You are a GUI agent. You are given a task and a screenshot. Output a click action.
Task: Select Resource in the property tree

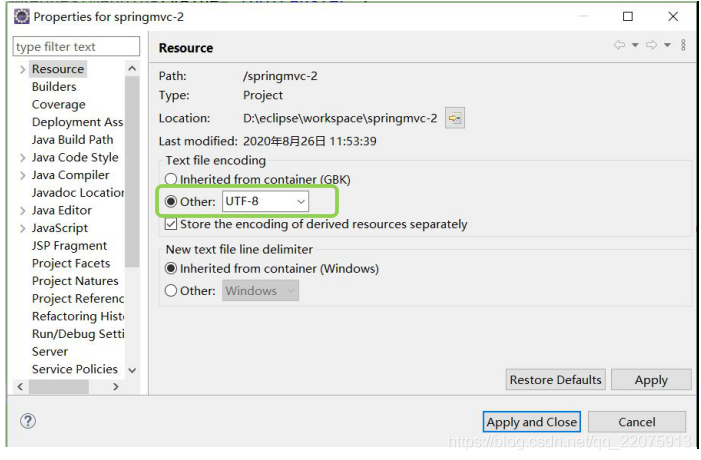point(58,69)
